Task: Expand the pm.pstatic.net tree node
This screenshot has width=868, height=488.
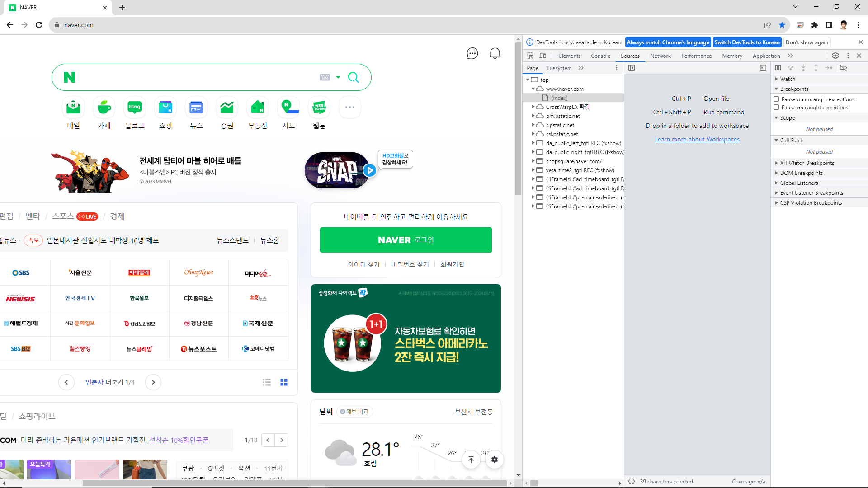Action: click(533, 116)
